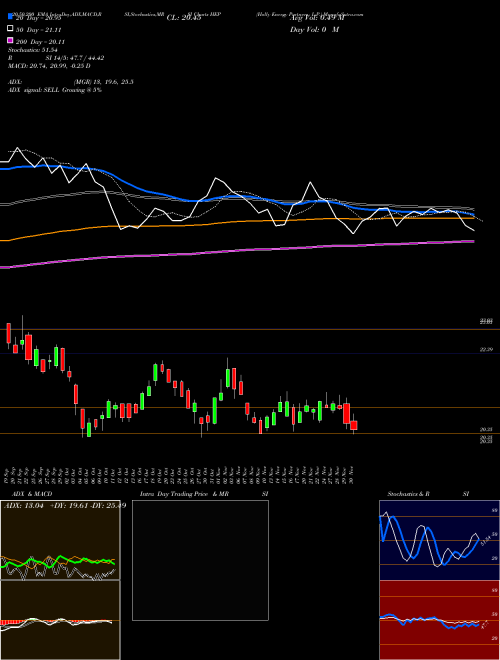Image resolution: width=500 pixels, height=660 pixels.
Task: Click the 'Stochastics & R' panel title
Action: pyautogui.click(x=409, y=494)
